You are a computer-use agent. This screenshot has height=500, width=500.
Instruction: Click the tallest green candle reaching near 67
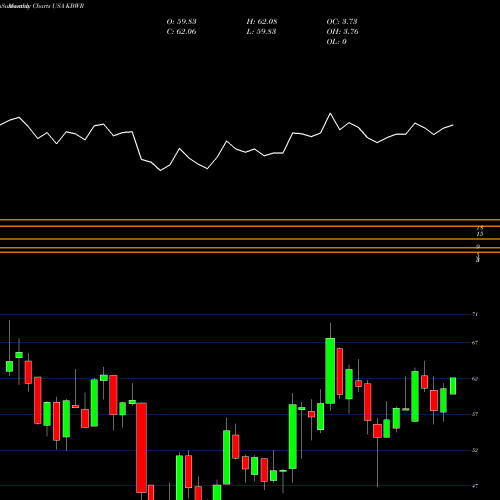coord(330,371)
